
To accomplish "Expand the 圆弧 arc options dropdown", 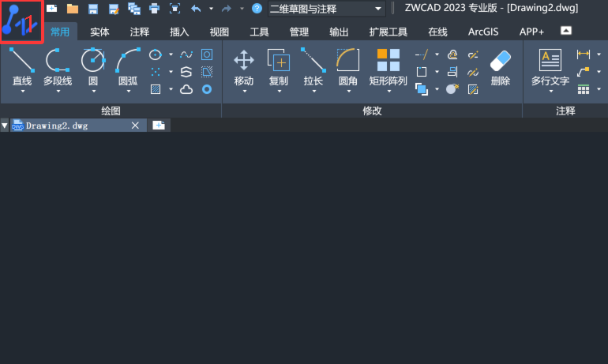I will coord(129,92).
